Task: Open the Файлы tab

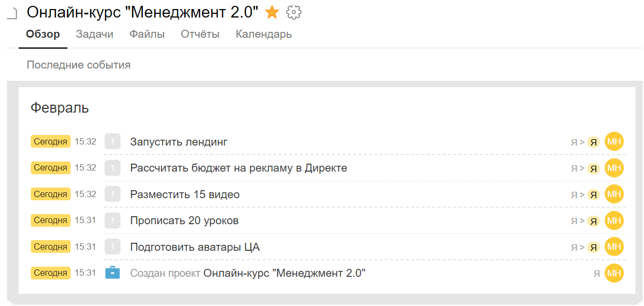Action: (x=147, y=34)
